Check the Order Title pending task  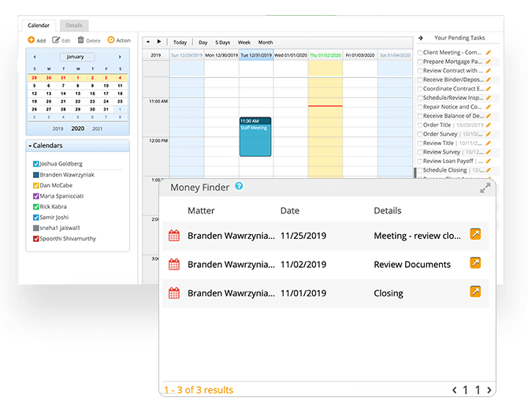(x=420, y=125)
